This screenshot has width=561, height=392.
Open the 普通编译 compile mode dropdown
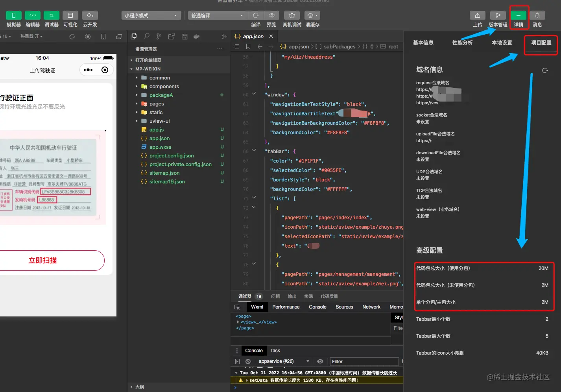(x=218, y=15)
